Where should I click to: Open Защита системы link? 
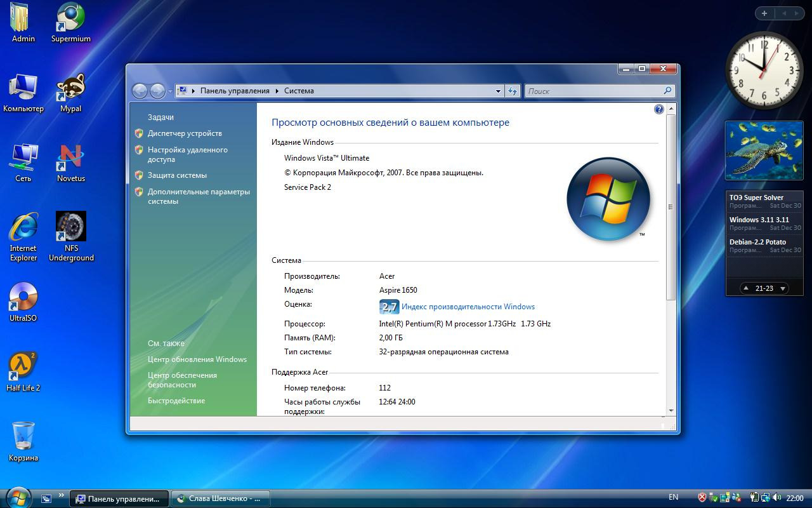point(177,175)
